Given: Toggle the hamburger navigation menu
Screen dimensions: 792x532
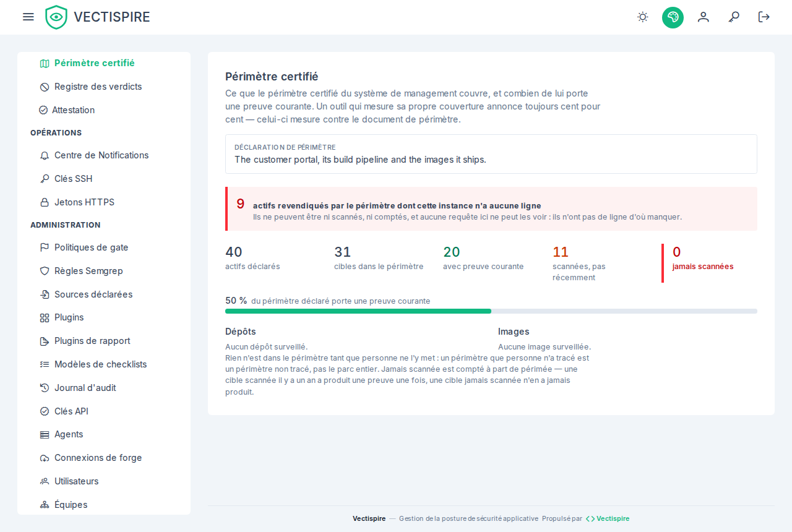Looking at the screenshot, I should coord(28,17).
